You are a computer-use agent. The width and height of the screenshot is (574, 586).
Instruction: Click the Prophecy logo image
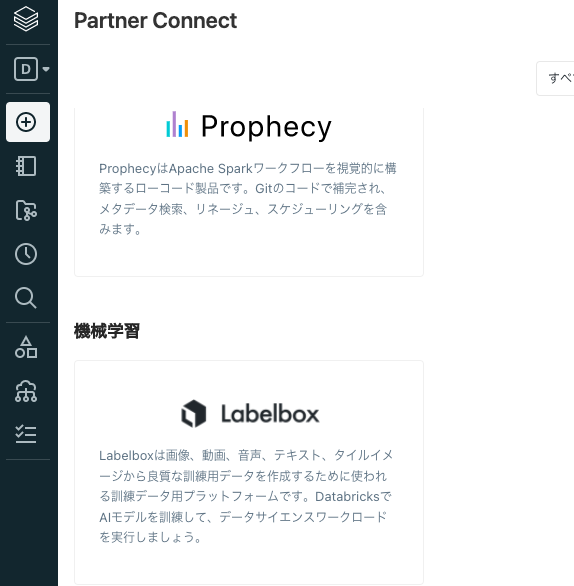tap(249, 127)
